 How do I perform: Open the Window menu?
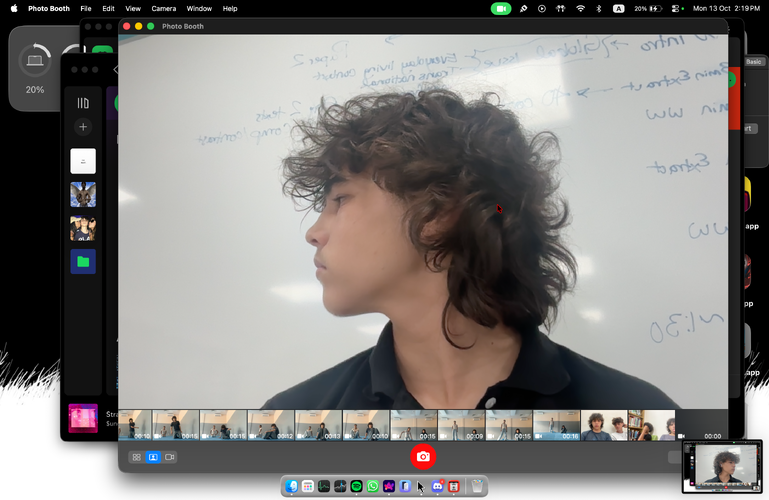[199, 8]
